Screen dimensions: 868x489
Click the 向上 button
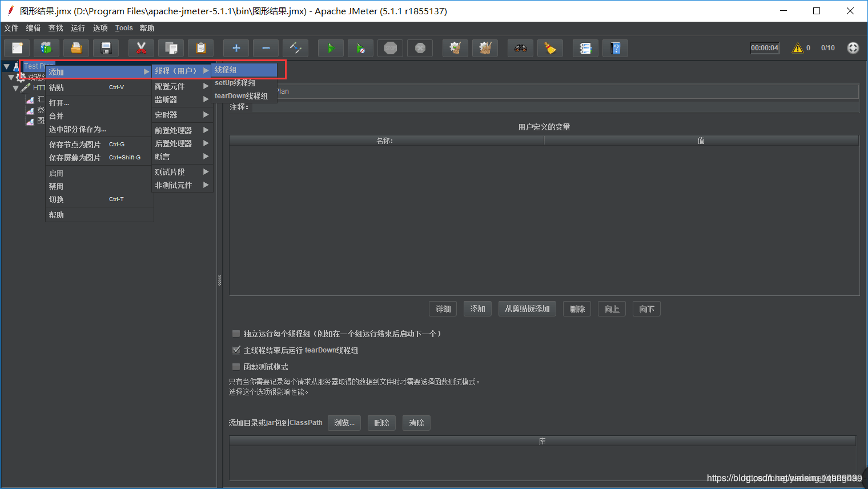[612, 309]
